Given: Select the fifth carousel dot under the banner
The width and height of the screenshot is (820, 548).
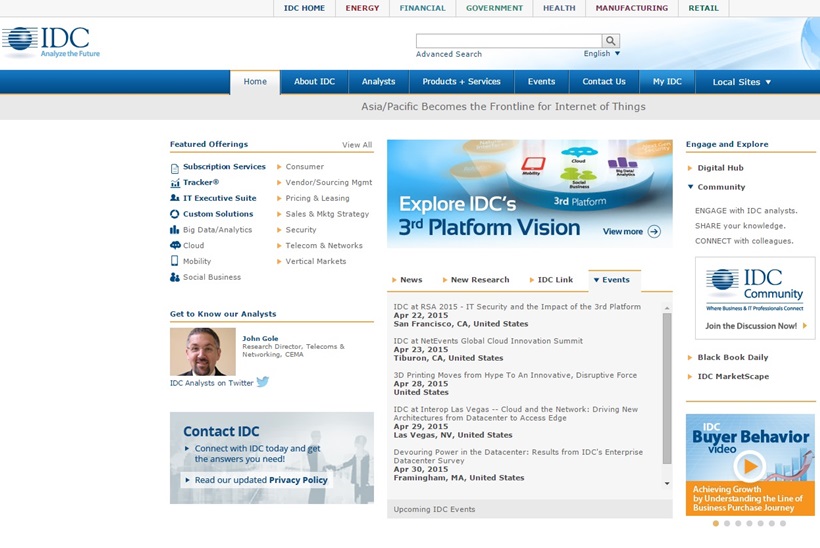Looking at the screenshot, I should click(x=760, y=523).
